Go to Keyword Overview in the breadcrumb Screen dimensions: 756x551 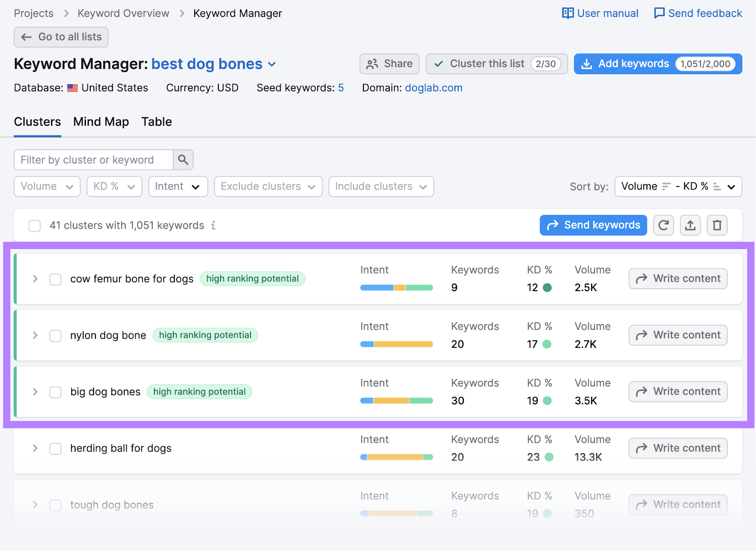123,13
